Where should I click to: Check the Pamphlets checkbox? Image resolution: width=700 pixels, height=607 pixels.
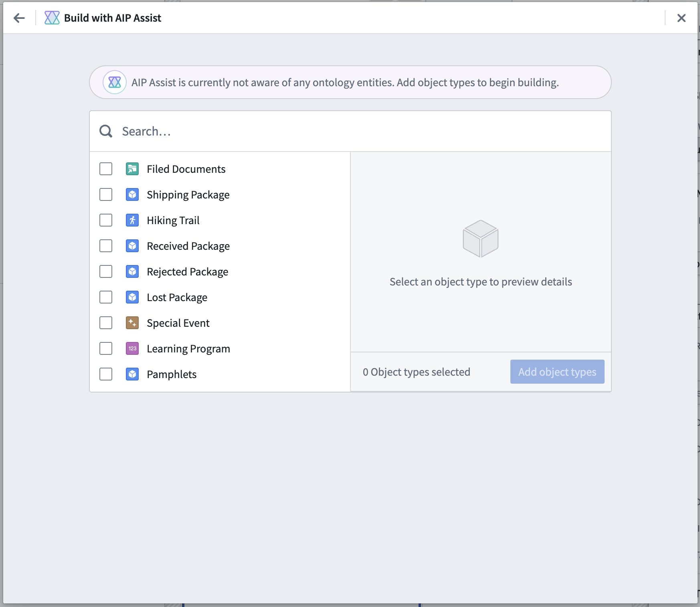[x=106, y=374]
